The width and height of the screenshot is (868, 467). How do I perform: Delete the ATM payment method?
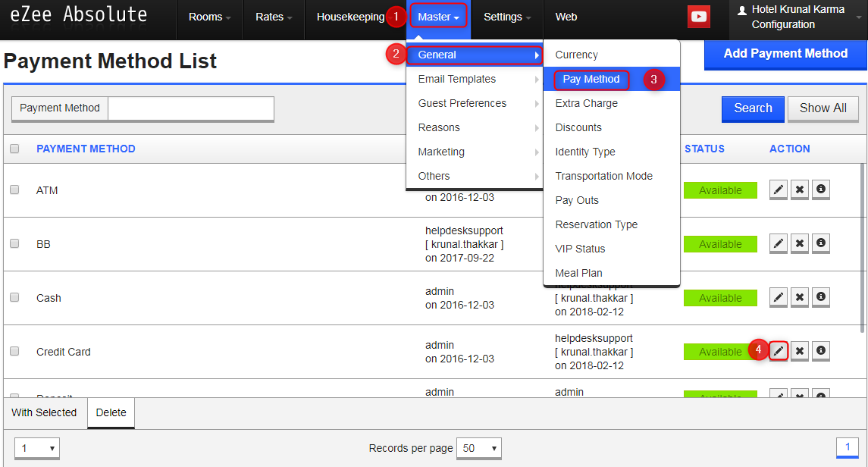point(799,190)
